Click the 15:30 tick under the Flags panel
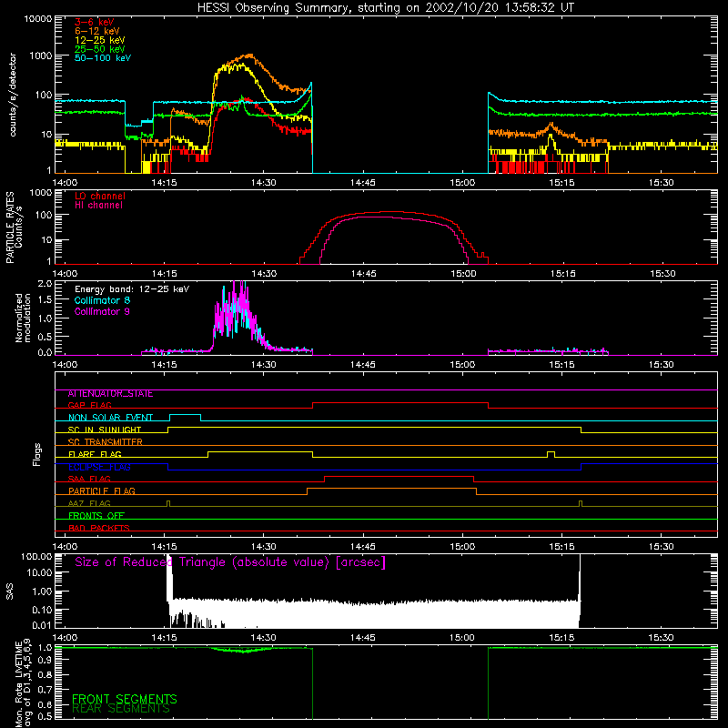 point(662,547)
